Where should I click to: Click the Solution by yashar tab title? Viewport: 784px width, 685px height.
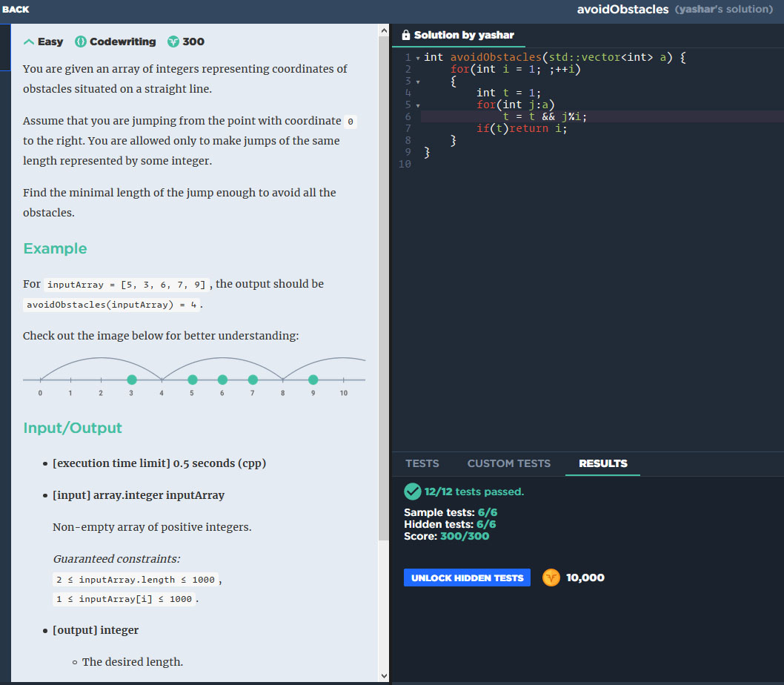[x=463, y=35]
